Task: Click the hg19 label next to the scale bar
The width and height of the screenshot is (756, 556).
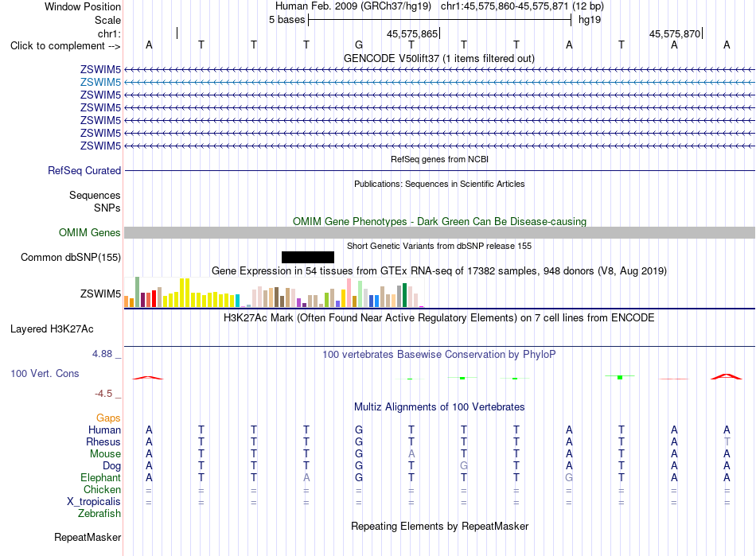Action: 590,20
